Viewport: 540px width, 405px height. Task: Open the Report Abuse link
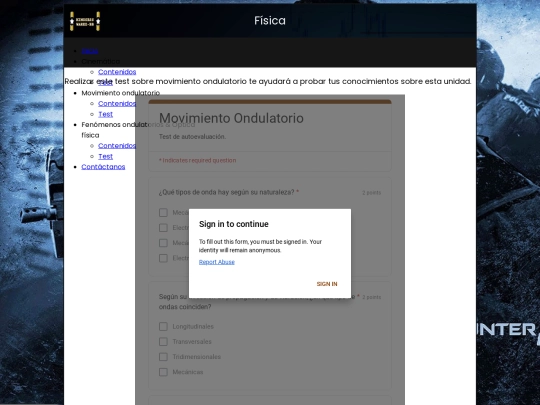pos(217,262)
